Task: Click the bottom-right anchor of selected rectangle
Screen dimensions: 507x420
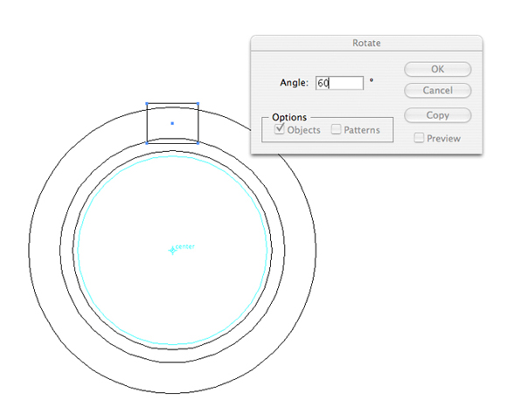Action: click(x=198, y=143)
